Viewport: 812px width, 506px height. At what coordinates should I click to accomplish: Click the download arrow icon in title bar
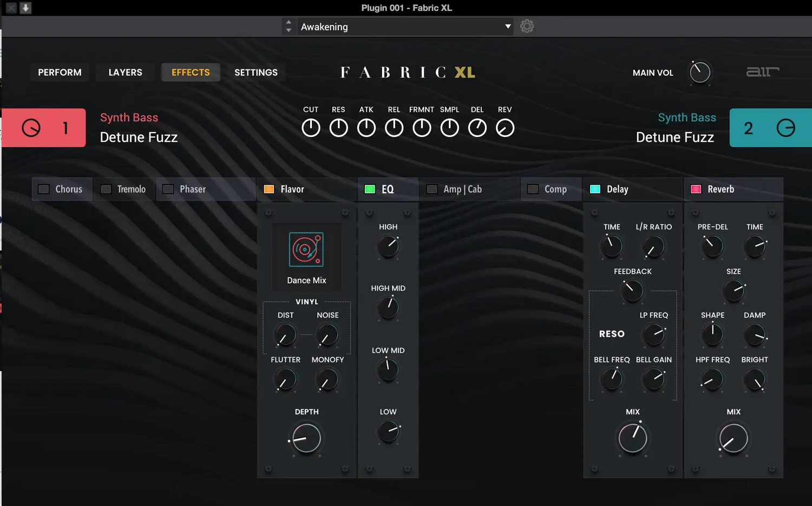pyautogui.click(x=25, y=8)
